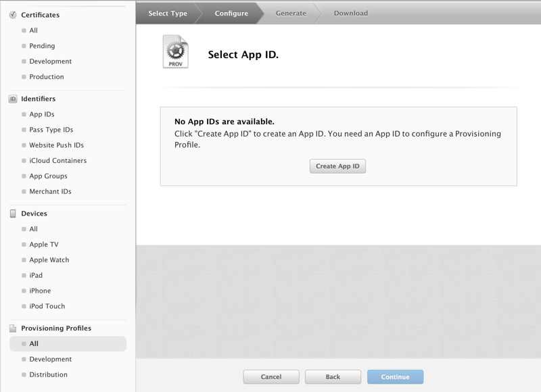This screenshot has width=541, height=392.
Task: Open App Groups
Action: (48, 176)
